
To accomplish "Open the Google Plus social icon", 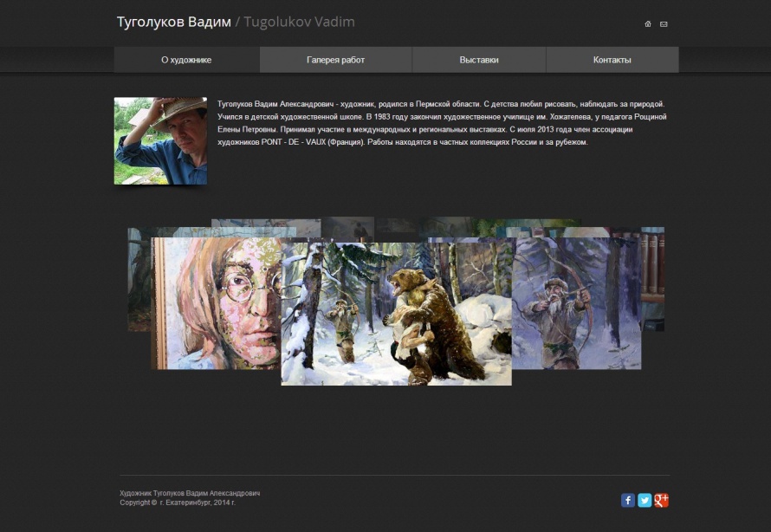I will pos(661,500).
